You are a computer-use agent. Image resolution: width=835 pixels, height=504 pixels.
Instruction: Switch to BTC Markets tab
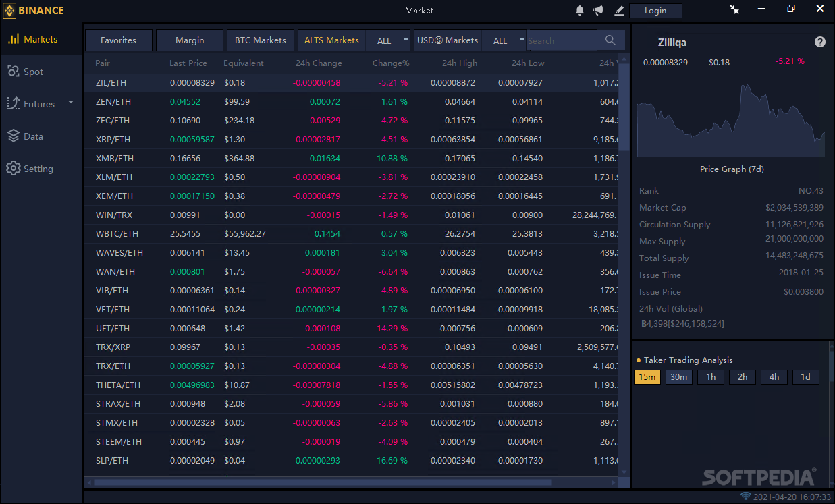(x=261, y=40)
